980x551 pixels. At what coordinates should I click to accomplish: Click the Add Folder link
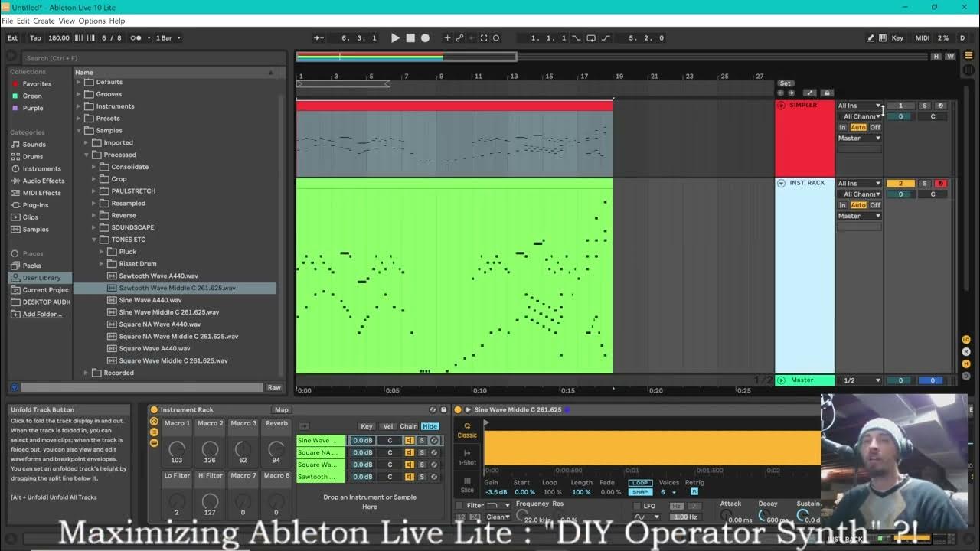(42, 314)
